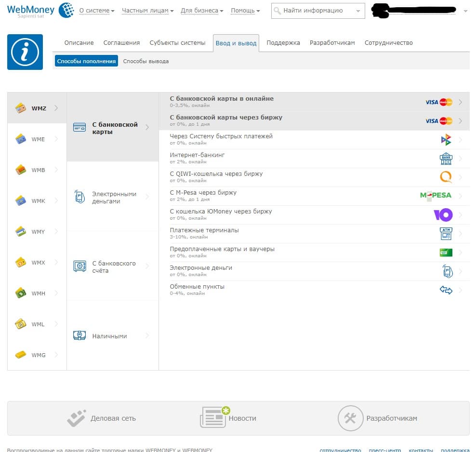
Task: Select the WMZ wallet icon
Action: point(21,108)
